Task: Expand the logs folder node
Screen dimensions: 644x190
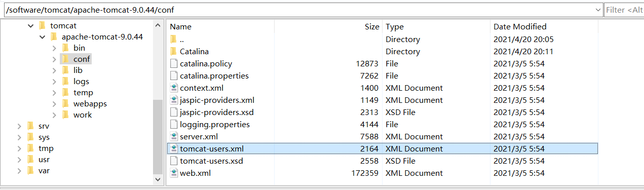Action: pyautogui.click(x=54, y=82)
